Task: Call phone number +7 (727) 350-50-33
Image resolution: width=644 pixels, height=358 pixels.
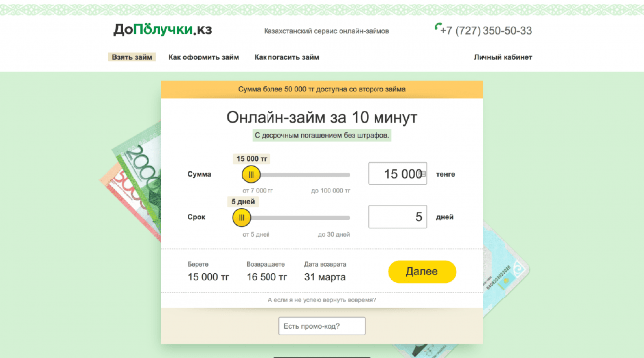Action: [x=485, y=31]
